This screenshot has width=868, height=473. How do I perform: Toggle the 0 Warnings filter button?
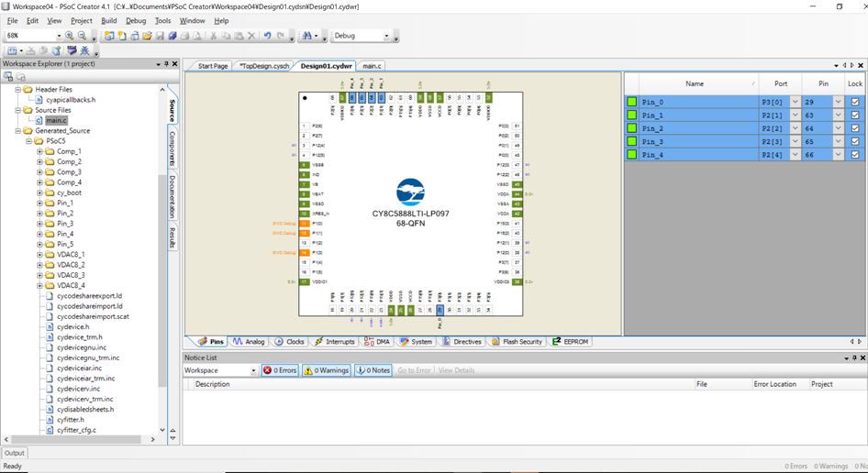tap(327, 370)
